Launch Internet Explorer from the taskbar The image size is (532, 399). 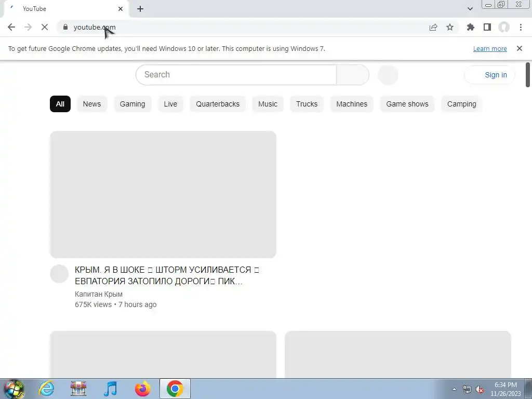click(46, 389)
